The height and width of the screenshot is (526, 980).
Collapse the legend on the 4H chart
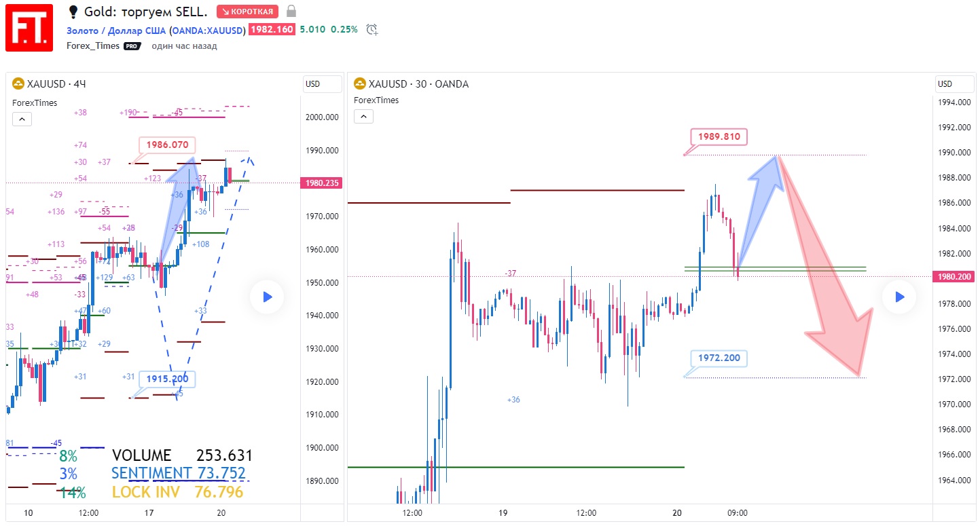pos(22,119)
